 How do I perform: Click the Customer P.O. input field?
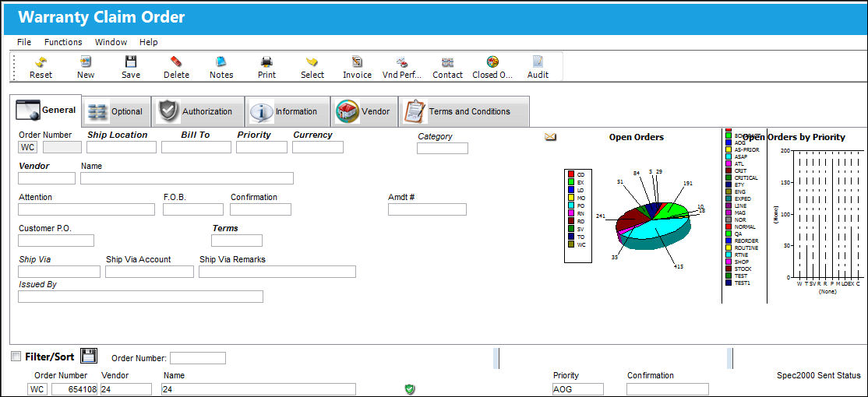click(x=56, y=241)
